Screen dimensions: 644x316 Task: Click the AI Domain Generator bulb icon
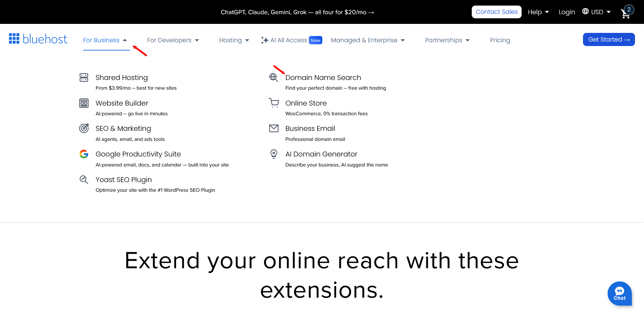(x=274, y=154)
